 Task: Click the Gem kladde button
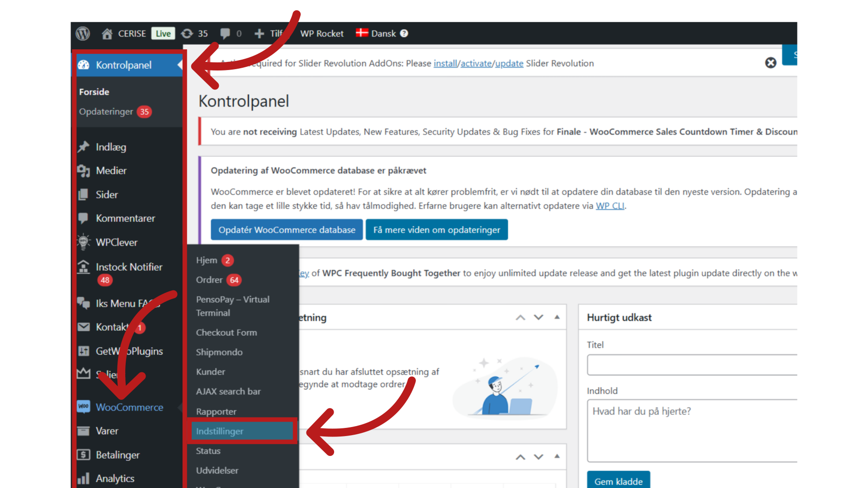(618, 480)
